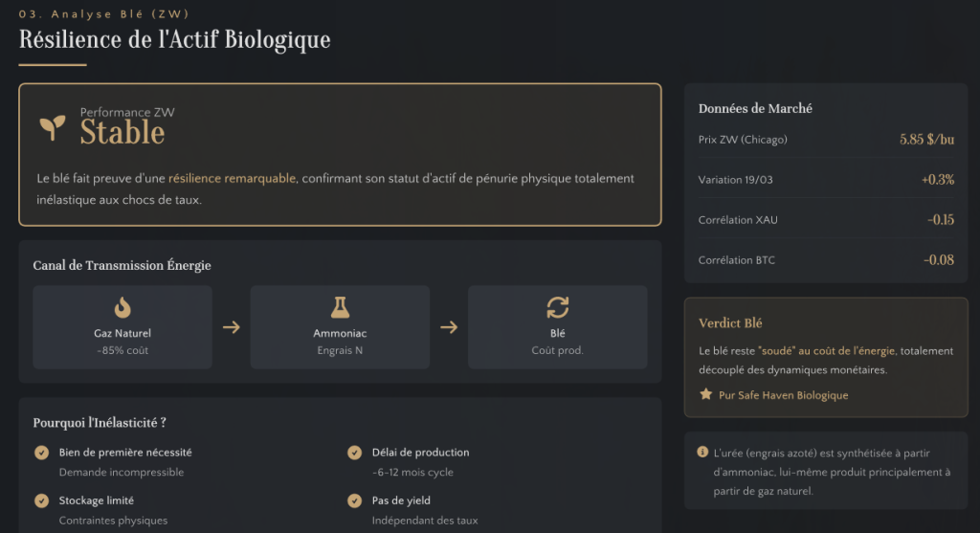Image resolution: width=980 pixels, height=533 pixels.
Task: Click the flask icon above Ammoniac
Action: (340, 307)
